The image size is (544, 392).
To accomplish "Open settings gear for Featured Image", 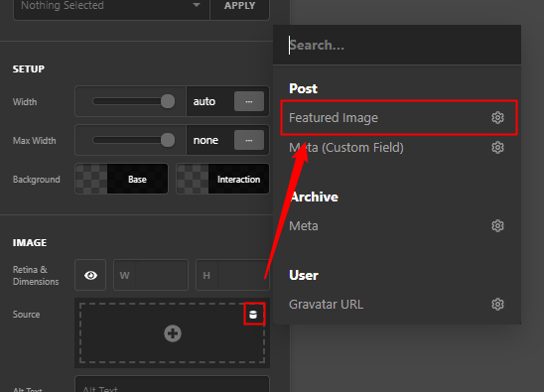I will (x=497, y=117).
